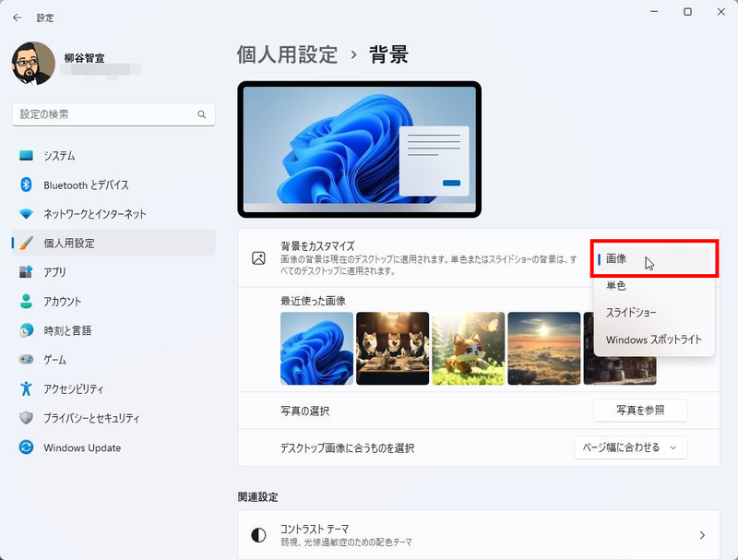Click the picture icon beside 背景をカスタマイズ
Viewport: 738px width, 560px height.
[258, 258]
